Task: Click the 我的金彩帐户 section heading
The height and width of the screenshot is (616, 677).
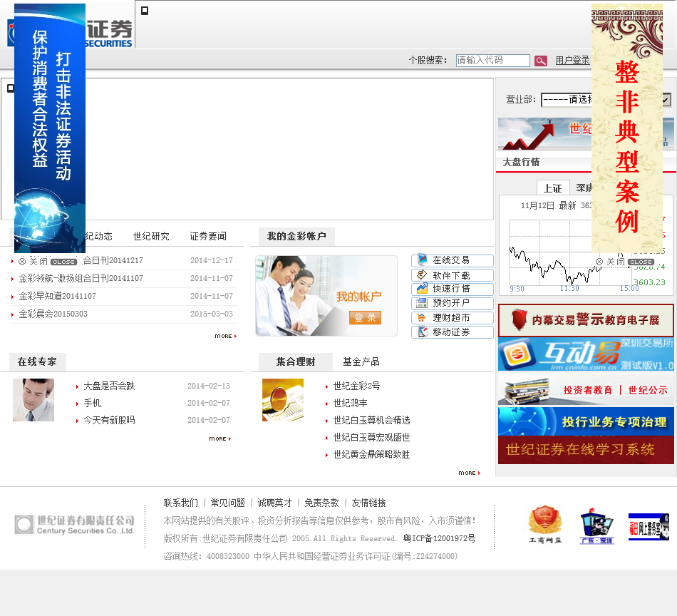Action: click(296, 236)
